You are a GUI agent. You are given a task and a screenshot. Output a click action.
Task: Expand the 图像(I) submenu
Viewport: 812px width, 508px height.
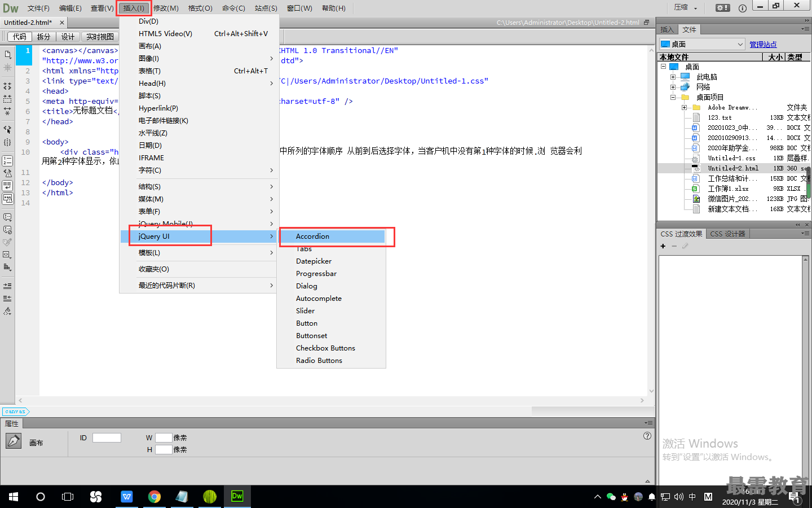(200, 58)
